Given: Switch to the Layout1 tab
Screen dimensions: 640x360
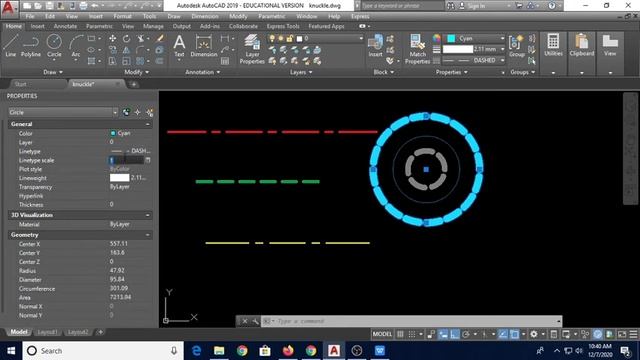Looking at the screenshot, I should [47, 332].
